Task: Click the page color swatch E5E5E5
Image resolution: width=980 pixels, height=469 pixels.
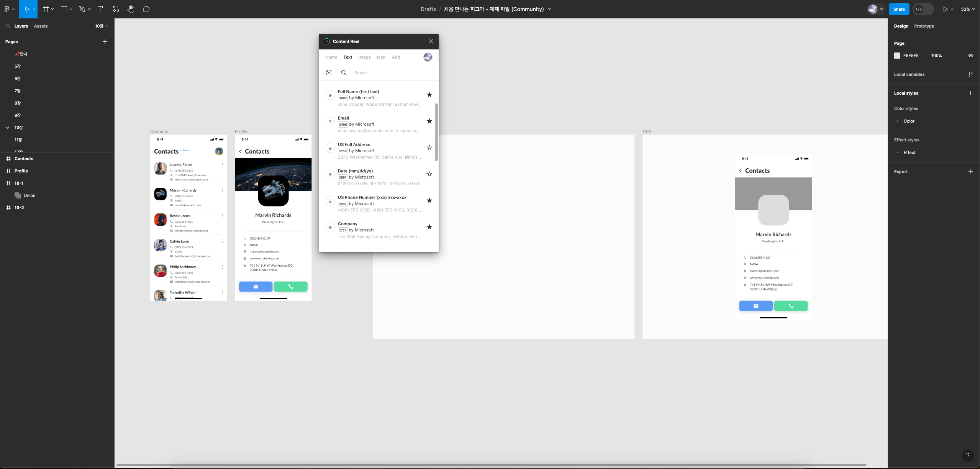Action: (897, 56)
